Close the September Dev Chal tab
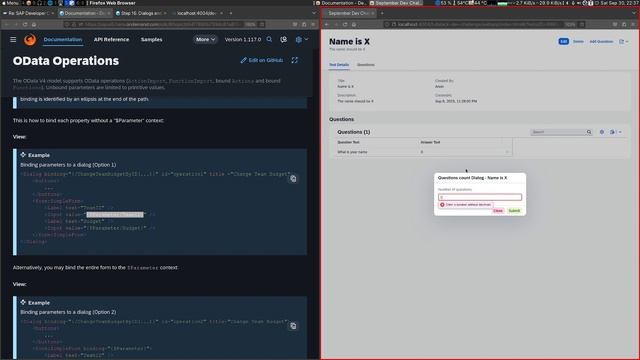 [373, 13]
